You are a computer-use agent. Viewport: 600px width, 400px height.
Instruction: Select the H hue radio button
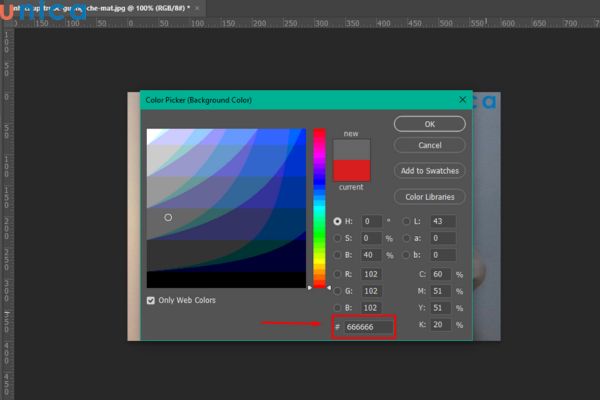(337, 221)
